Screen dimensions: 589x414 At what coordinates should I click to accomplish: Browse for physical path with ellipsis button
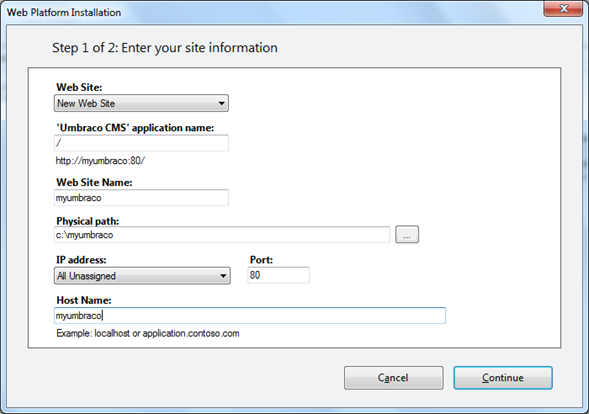pyautogui.click(x=407, y=235)
